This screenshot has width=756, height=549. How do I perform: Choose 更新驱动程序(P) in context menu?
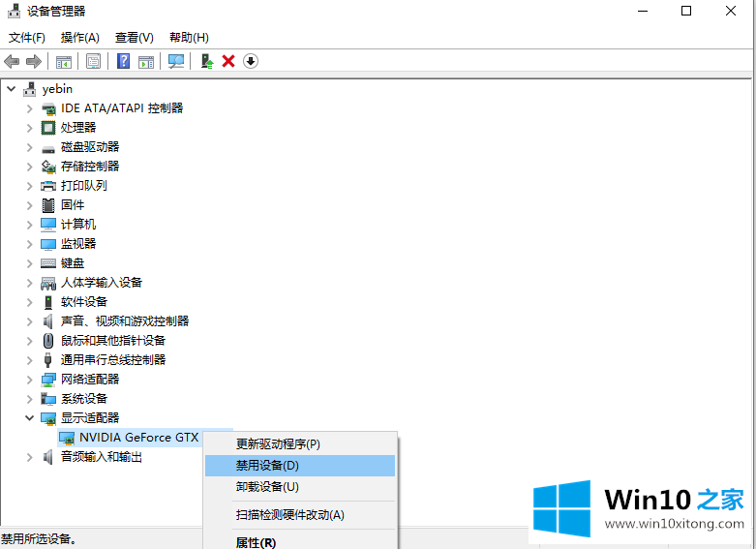(300, 444)
